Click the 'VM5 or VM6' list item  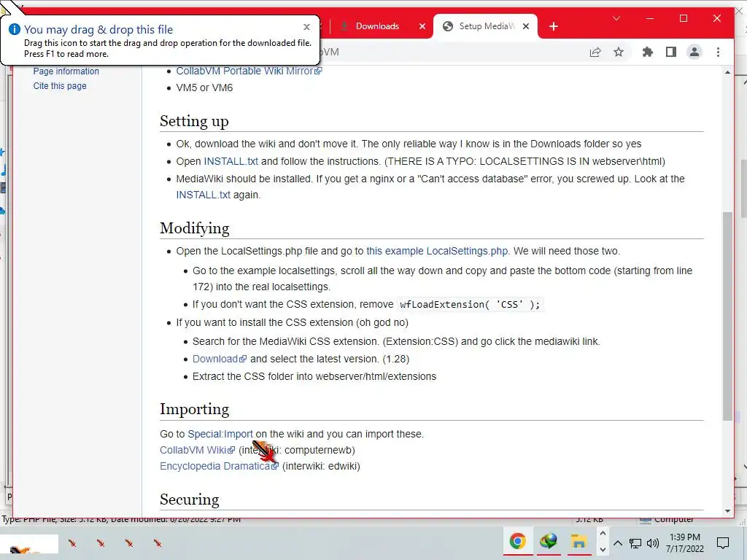pyautogui.click(x=204, y=87)
